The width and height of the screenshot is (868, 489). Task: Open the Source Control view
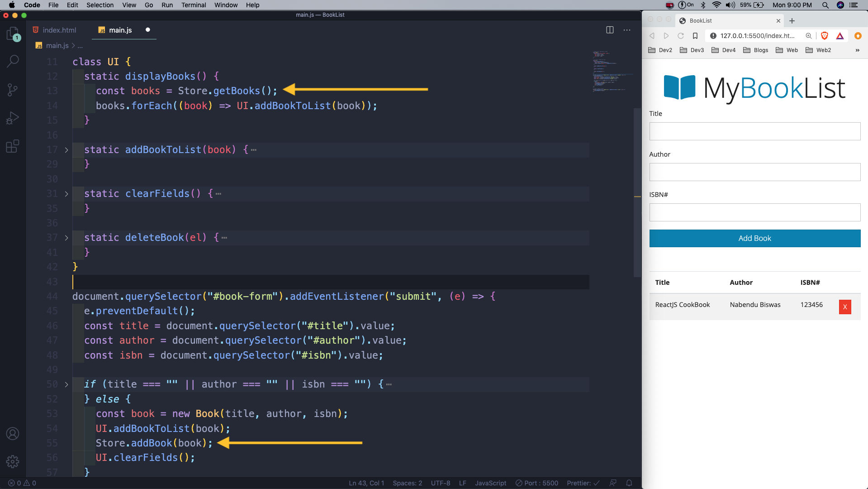(x=13, y=90)
